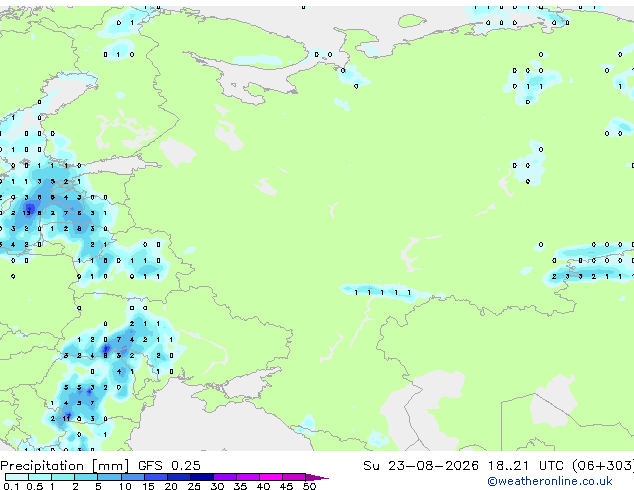Click the 5 to 10 mm legend swatch
The image size is (634, 490).
(109, 477)
